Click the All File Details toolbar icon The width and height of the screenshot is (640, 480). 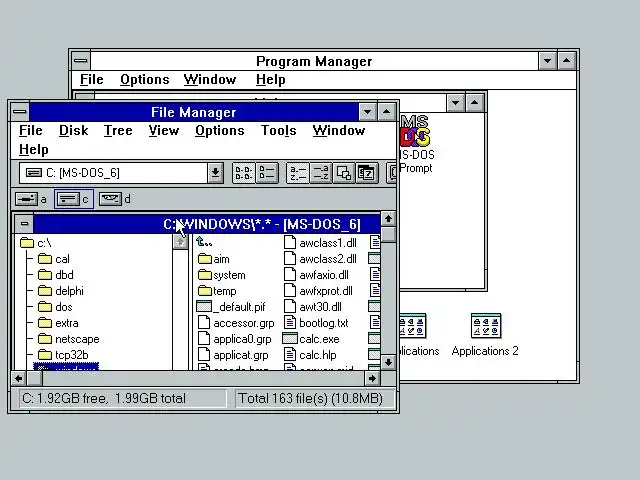pyautogui.click(x=267, y=173)
